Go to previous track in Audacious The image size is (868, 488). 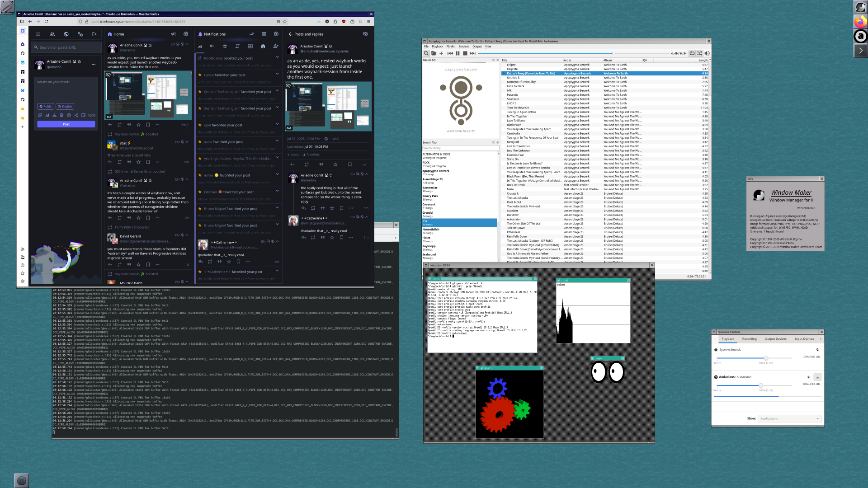(x=450, y=53)
